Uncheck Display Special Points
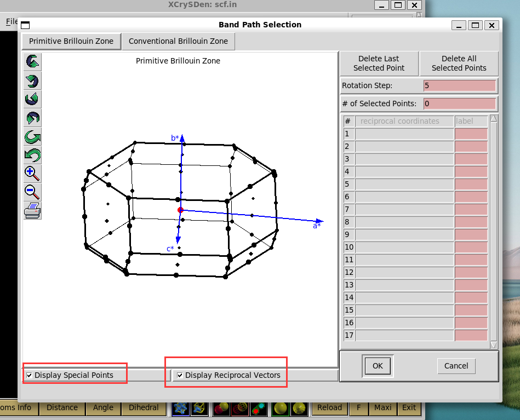The width and height of the screenshot is (520, 420). pyautogui.click(x=29, y=375)
